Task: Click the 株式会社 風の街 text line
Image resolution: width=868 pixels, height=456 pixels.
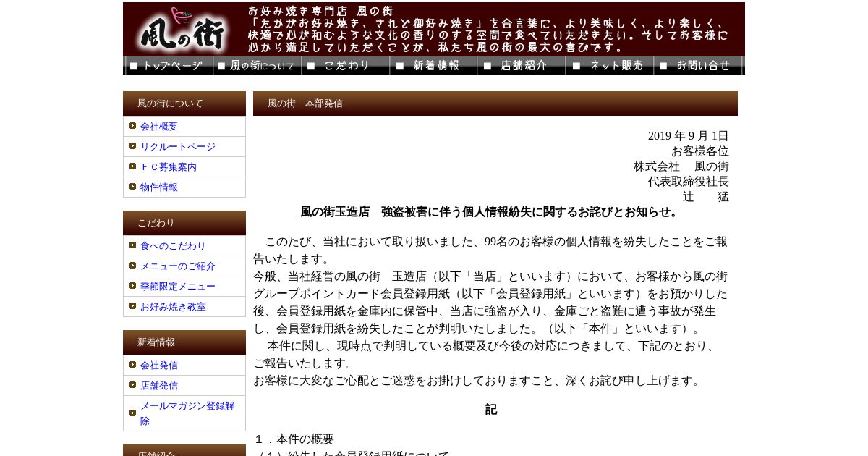Action: point(681,166)
